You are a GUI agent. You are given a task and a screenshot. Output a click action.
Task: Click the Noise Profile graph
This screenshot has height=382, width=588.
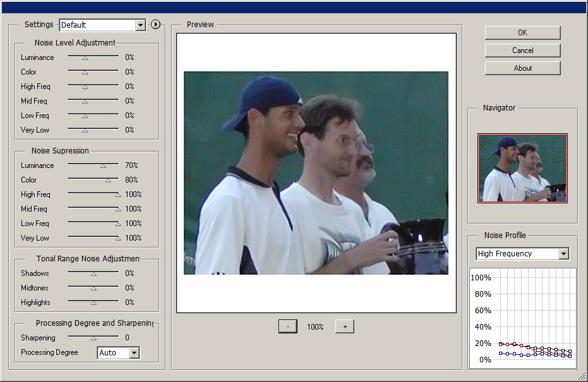click(523, 318)
